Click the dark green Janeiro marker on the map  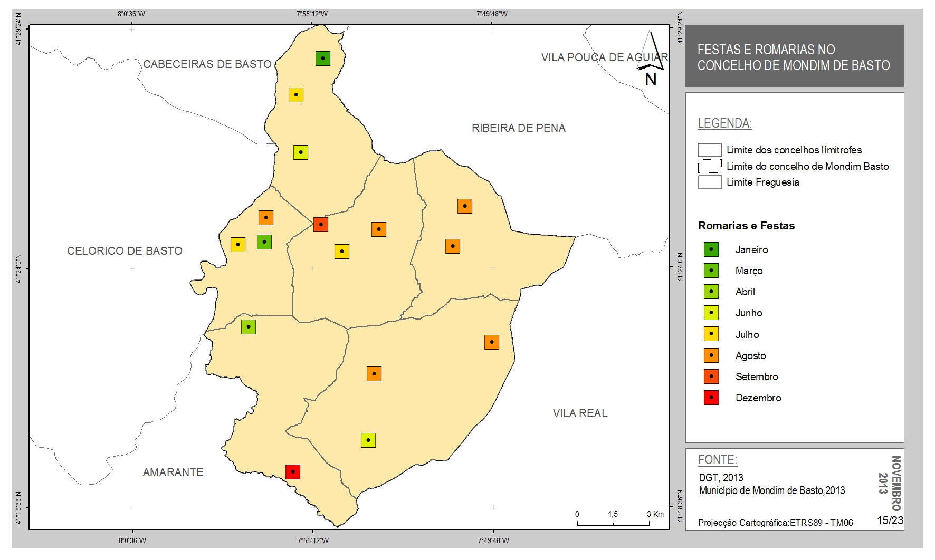[x=323, y=58]
